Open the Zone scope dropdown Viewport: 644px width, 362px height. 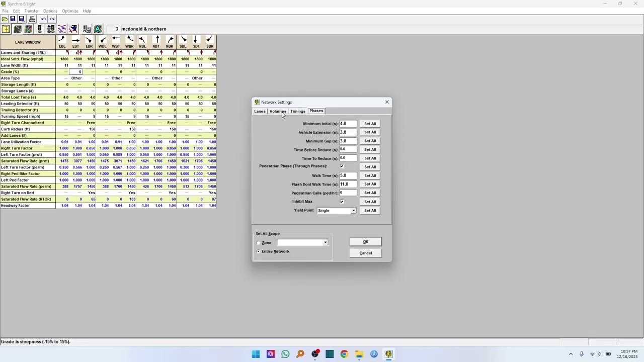pyautogui.click(x=326, y=243)
